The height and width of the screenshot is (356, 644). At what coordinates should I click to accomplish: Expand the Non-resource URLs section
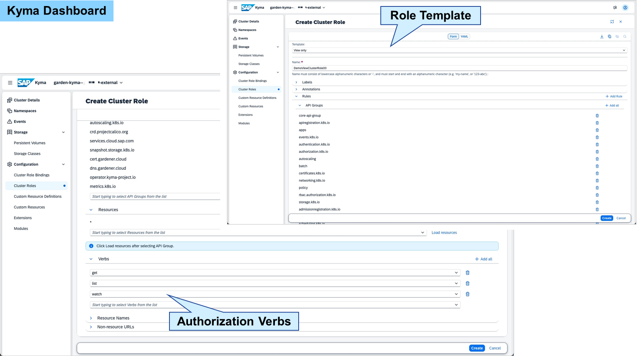91,327
